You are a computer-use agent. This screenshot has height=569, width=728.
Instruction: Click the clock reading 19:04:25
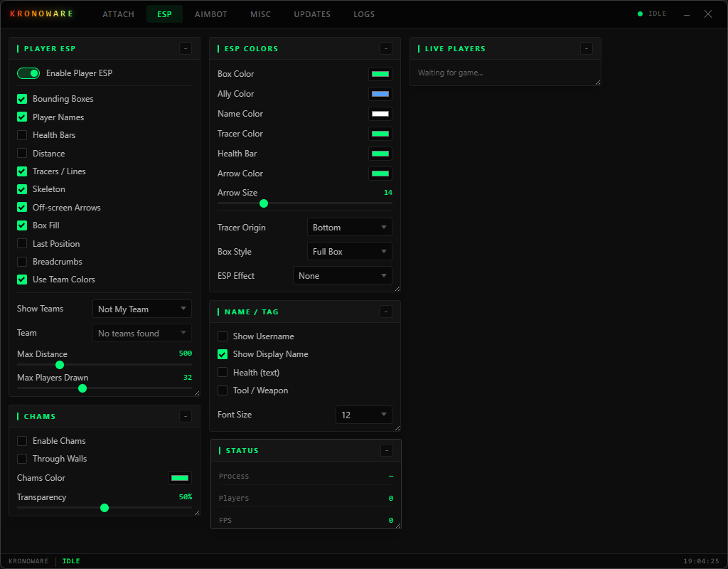click(701, 561)
